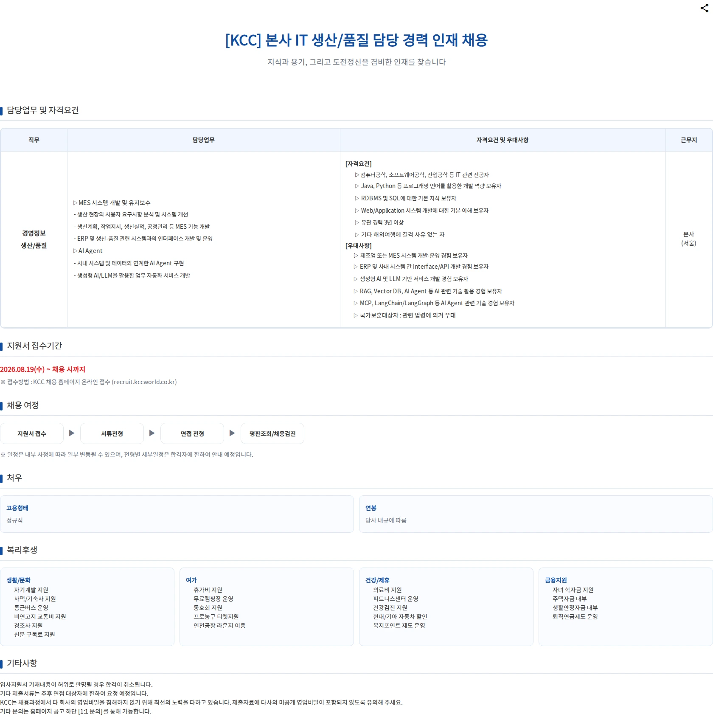This screenshot has height=728, width=713.
Task: Click the [자격요건] label
Action: click(x=359, y=164)
